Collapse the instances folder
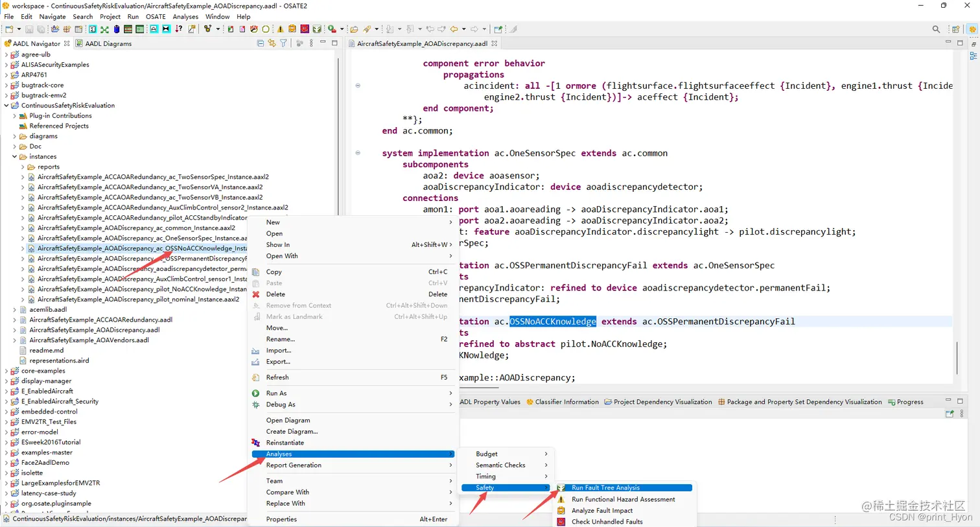This screenshot has height=527, width=980. tap(14, 156)
